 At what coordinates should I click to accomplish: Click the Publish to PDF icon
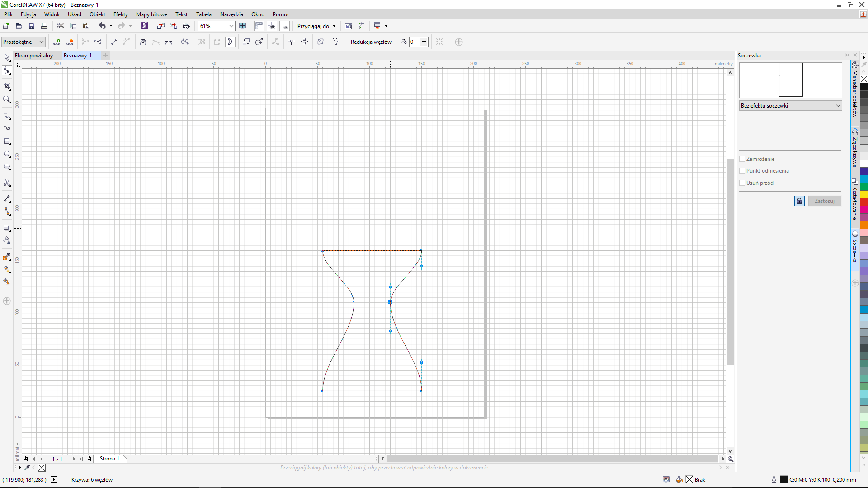(x=186, y=26)
